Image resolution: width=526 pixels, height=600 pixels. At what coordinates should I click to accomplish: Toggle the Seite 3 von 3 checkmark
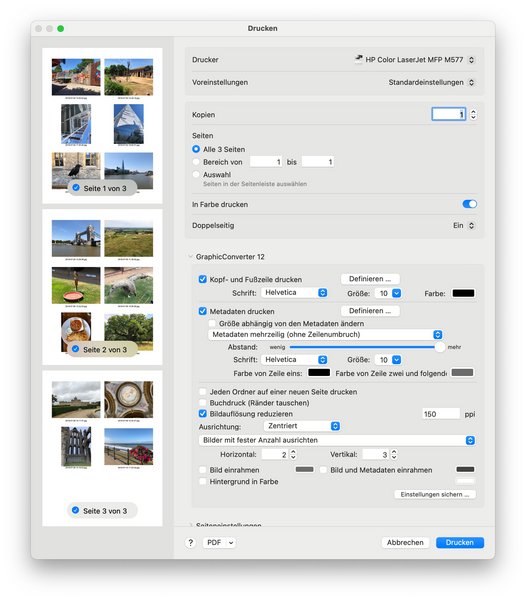tap(76, 510)
